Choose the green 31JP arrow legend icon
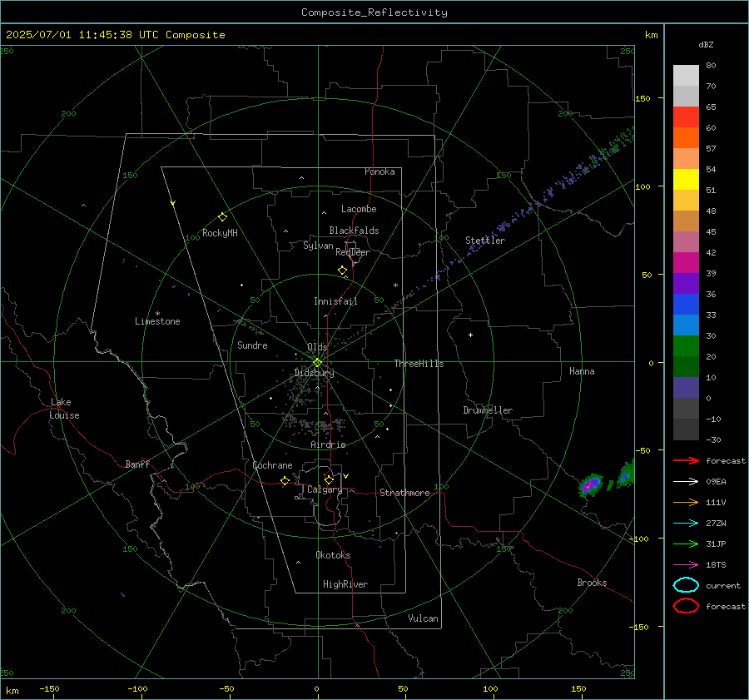The width and height of the screenshot is (749, 700). [686, 544]
